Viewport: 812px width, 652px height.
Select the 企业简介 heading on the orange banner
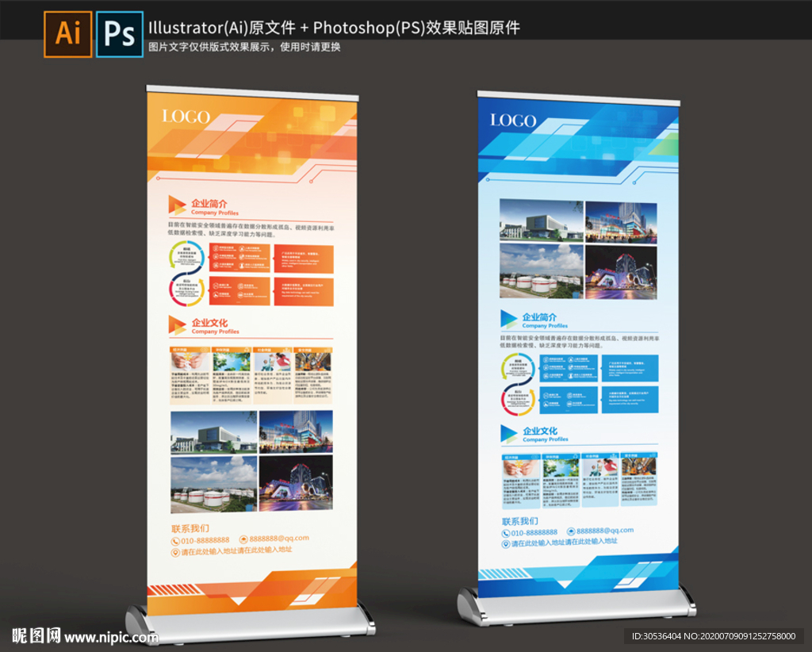[209, 203]
